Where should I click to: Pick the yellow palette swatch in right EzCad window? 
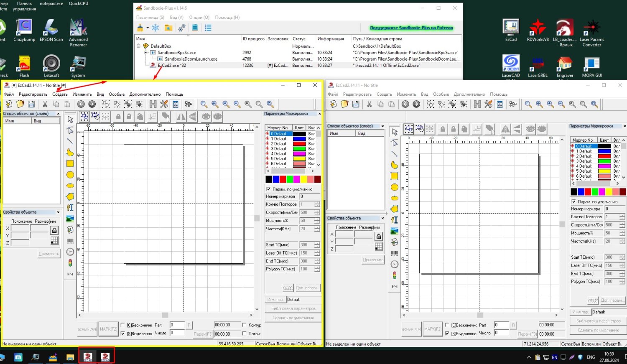609,192
